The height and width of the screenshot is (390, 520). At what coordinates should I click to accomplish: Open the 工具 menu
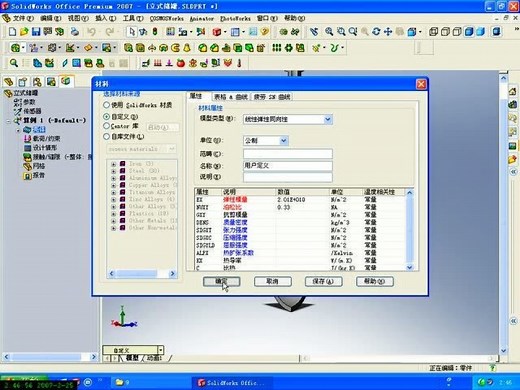(133, 18)
